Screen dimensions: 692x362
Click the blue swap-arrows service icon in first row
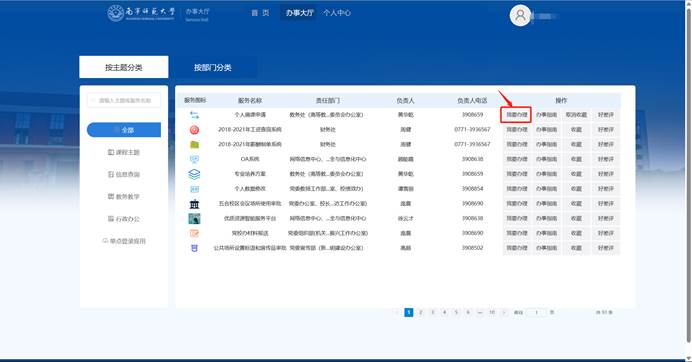pyautogui.click(x=194, y=115)
